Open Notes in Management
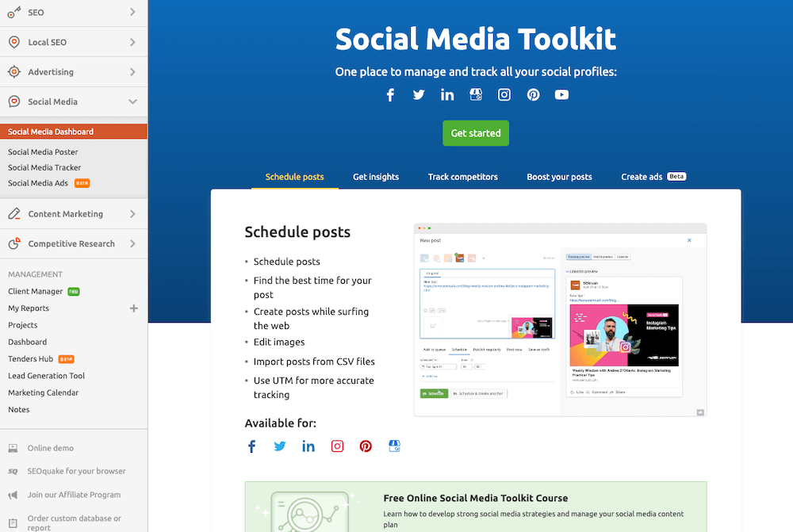 (19, 410)
